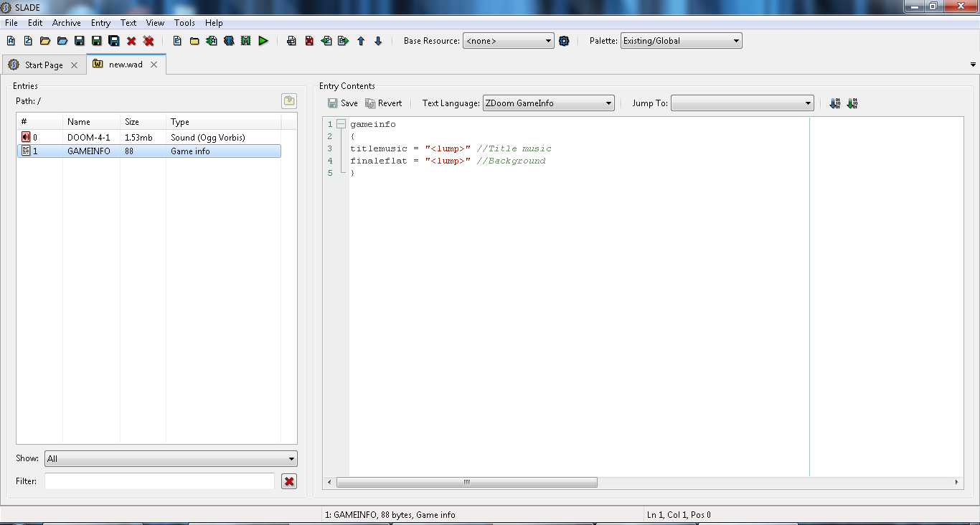The height and width of the screenshot is (525, 980).
Task: Close the Start Page tab
Action: tap(74, 65)
